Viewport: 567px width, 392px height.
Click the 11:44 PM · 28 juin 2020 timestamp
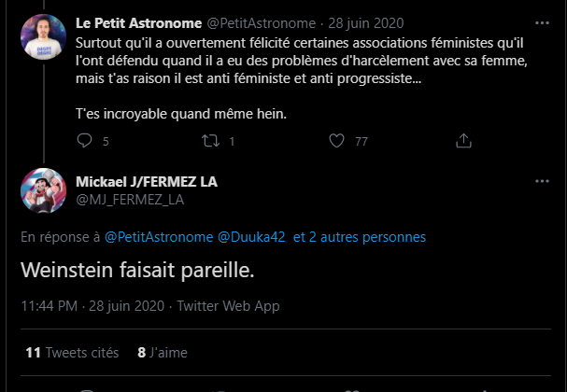pos(92,305)
